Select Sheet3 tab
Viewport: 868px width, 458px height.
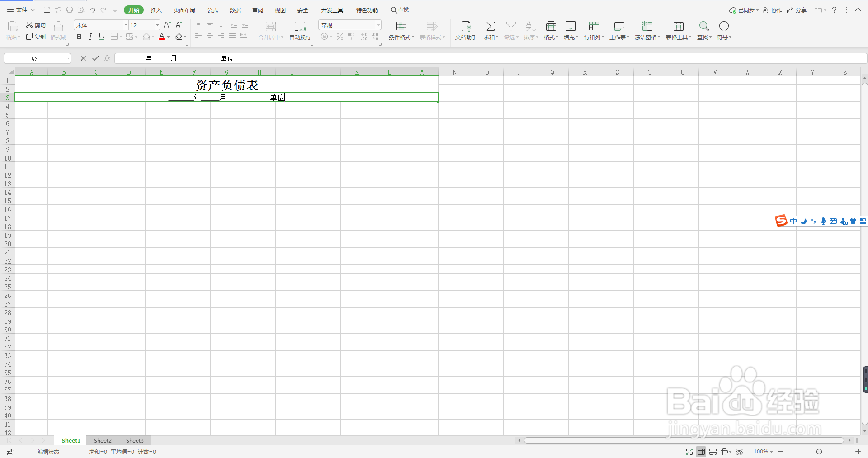click(135, 440)
